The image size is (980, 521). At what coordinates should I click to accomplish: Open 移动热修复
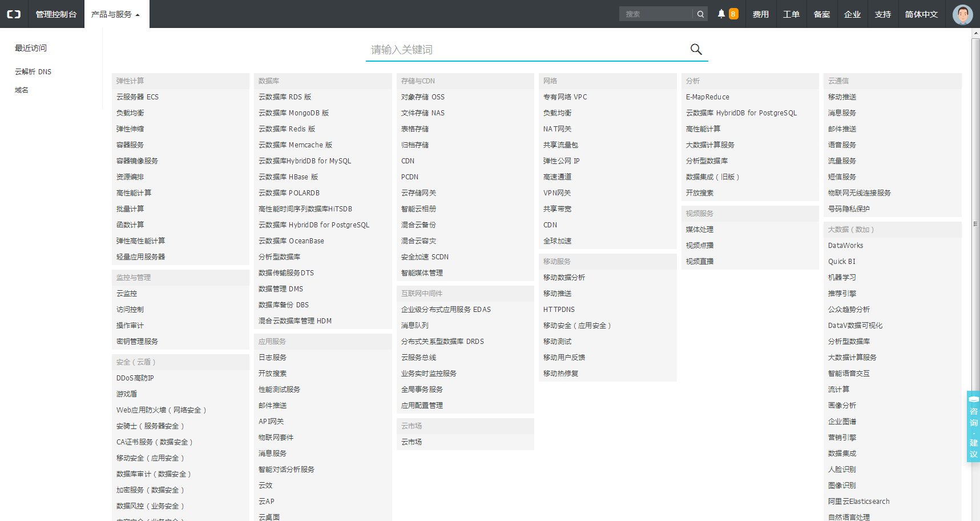click(x=560, y=374)
